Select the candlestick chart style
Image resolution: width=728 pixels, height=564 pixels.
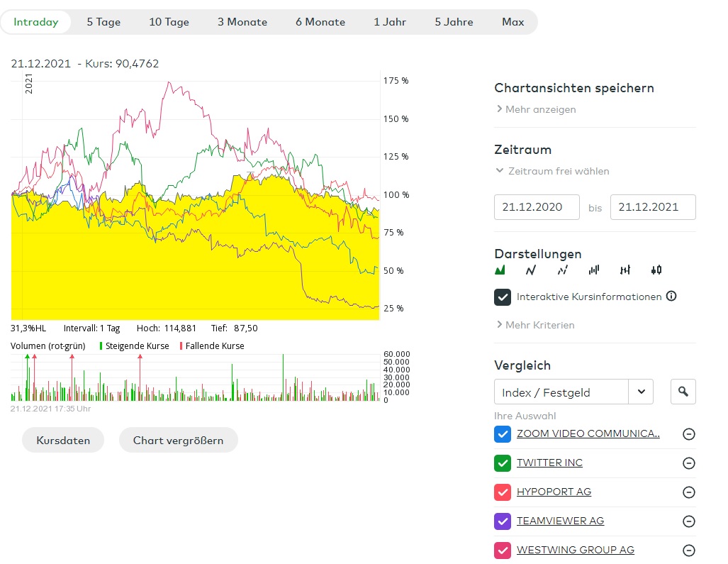tap(656, 270)
